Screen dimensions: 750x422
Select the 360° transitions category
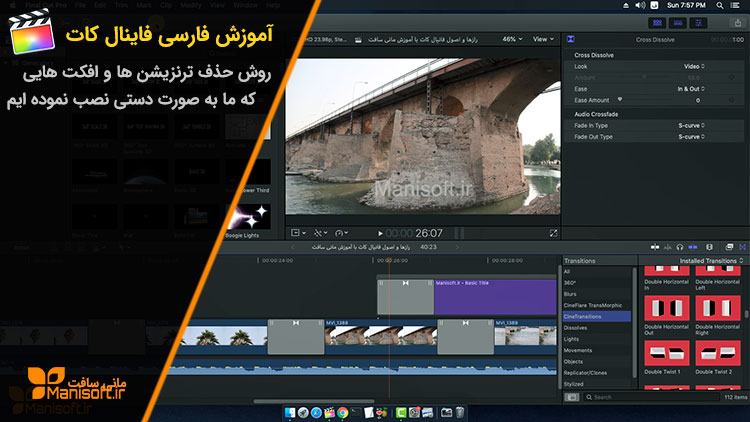click(596, 283)
